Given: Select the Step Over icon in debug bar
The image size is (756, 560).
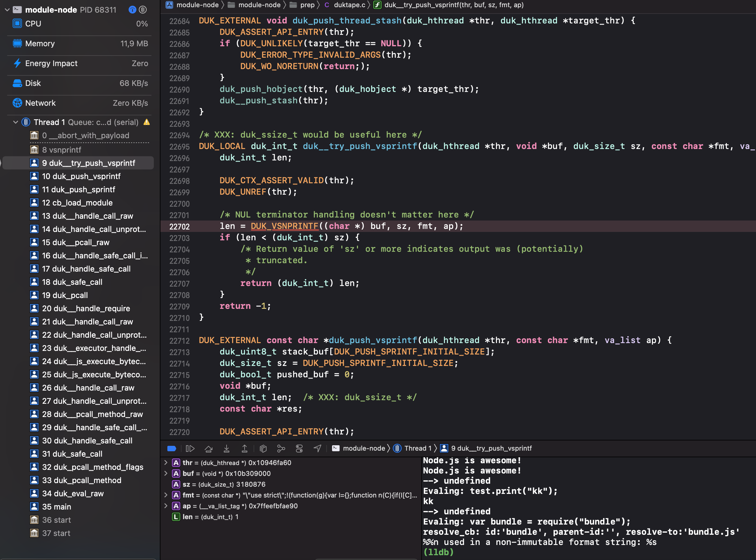Looking at the screenshot, I should [209, 448].
